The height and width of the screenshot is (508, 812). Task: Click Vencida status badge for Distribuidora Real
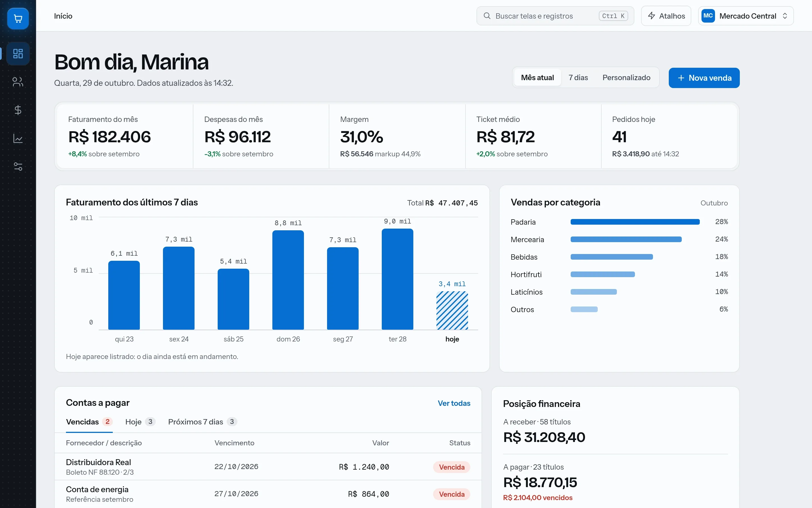click(452, 467)
